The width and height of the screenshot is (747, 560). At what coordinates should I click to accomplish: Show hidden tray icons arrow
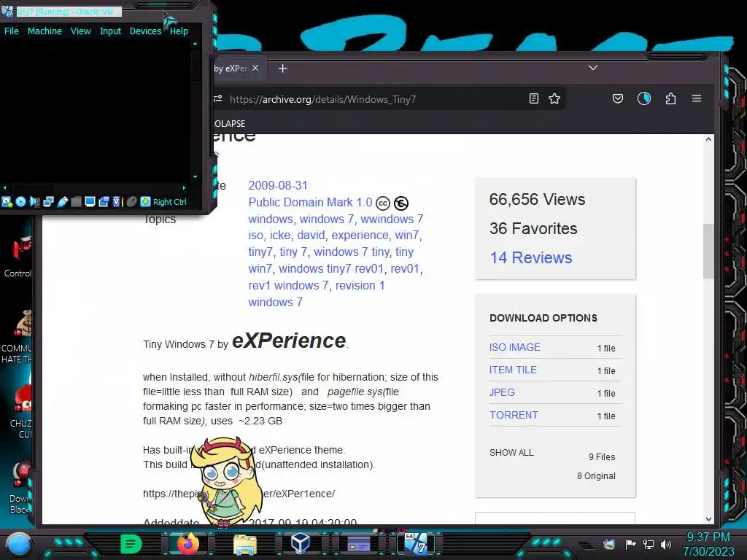585,545
